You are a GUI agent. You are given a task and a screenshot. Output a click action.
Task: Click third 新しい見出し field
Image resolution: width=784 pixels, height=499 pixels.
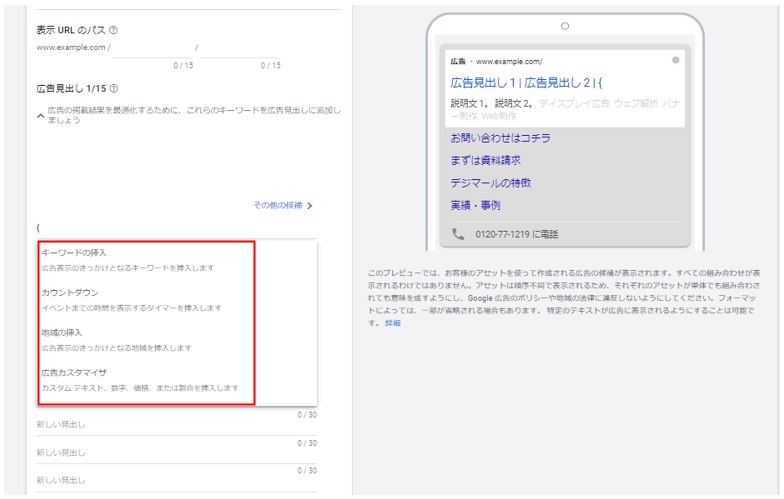[176, 480]
